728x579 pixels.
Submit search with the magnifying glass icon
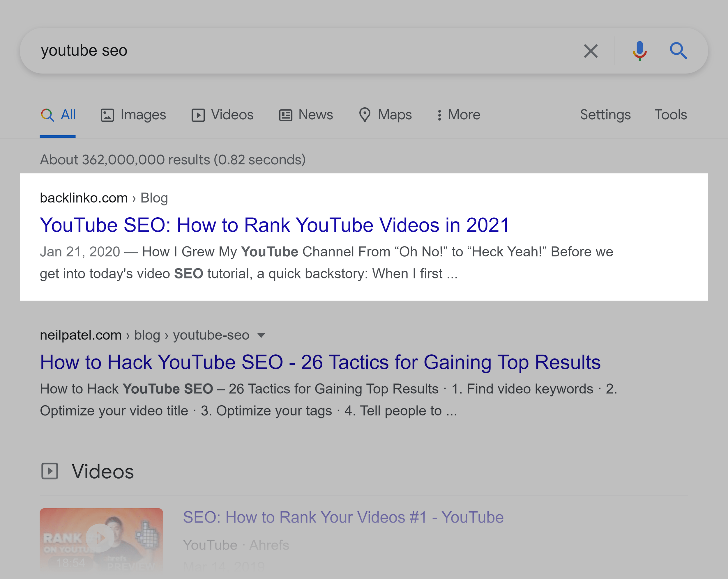[678, 51]
